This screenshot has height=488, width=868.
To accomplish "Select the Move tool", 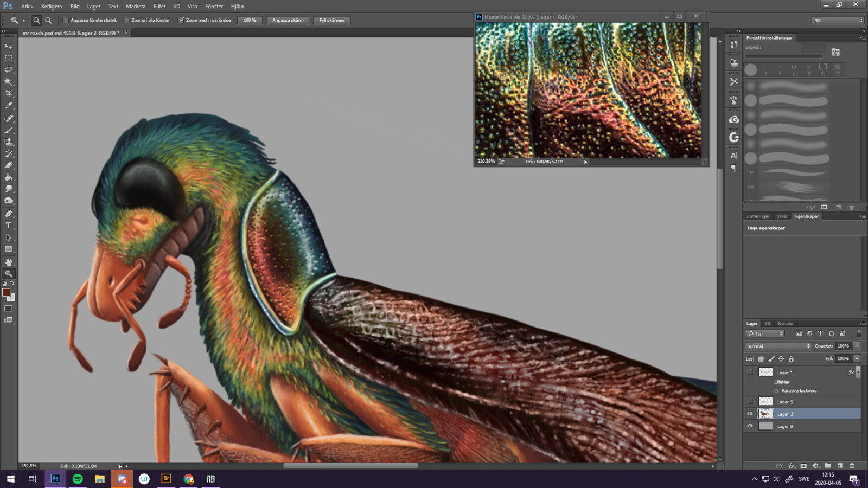I will tap(9, 46).
